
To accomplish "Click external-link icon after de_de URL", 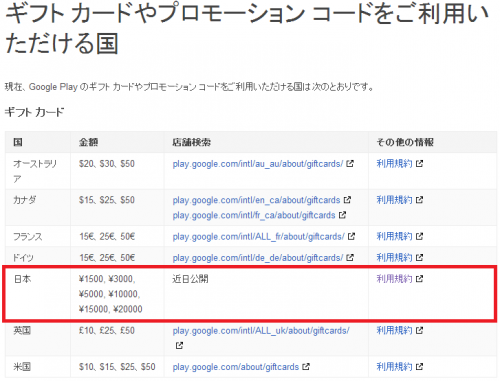I will (350, 258).
